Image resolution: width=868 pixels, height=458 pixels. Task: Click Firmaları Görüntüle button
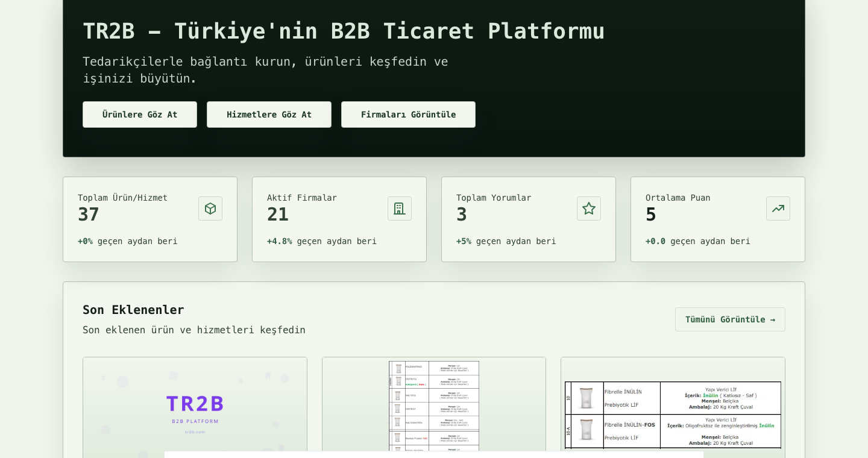[x=408, y=114]
